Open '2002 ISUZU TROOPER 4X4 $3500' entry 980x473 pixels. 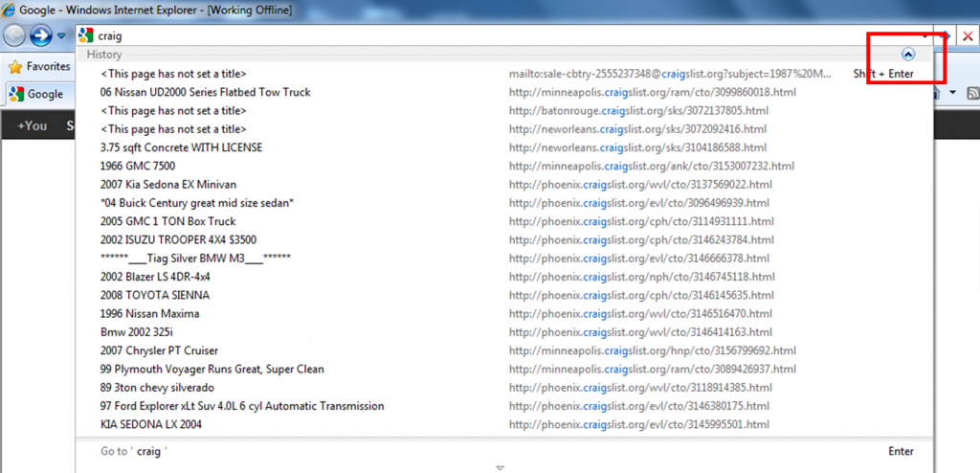pos(503,240)
